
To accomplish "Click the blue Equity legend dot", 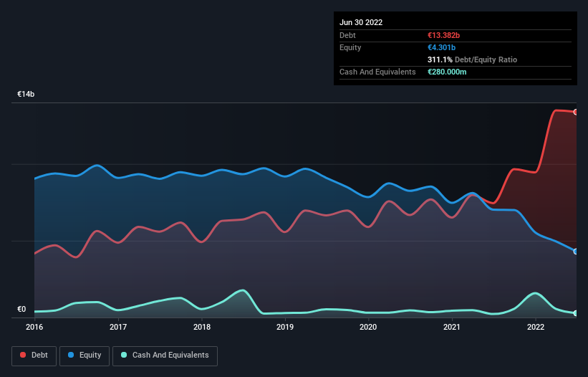I will click(71, 355).
